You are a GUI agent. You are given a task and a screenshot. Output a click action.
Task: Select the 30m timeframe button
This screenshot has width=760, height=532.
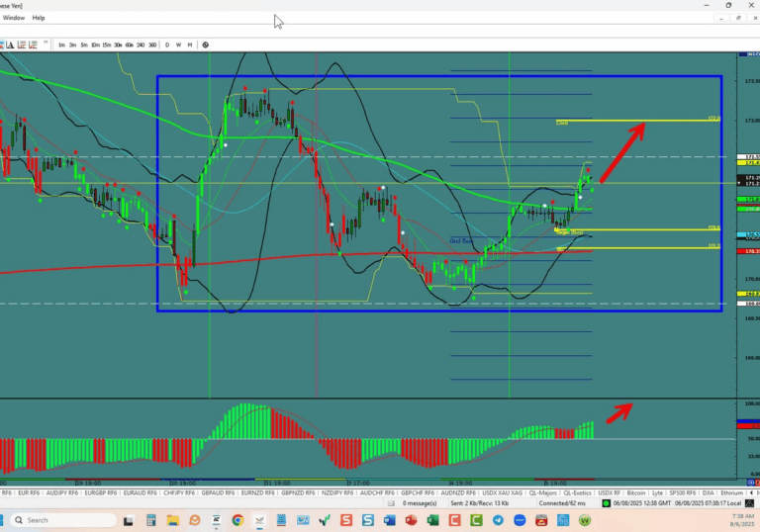tap(118, 45)
